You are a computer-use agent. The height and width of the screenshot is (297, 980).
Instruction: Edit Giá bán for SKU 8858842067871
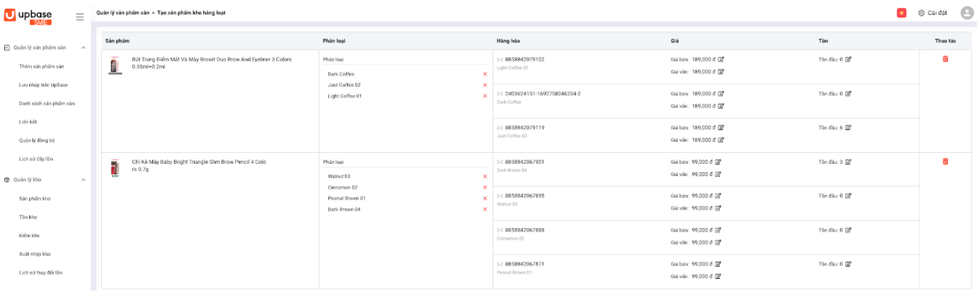click(718, 264)
